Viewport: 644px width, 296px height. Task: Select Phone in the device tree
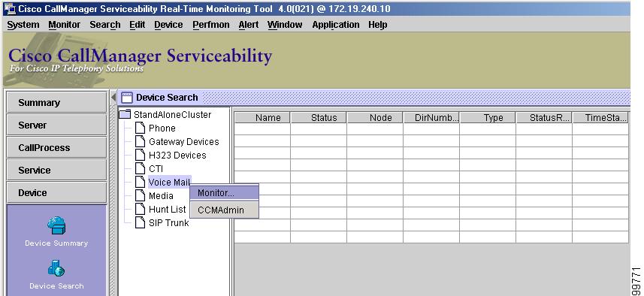[162, 128]
